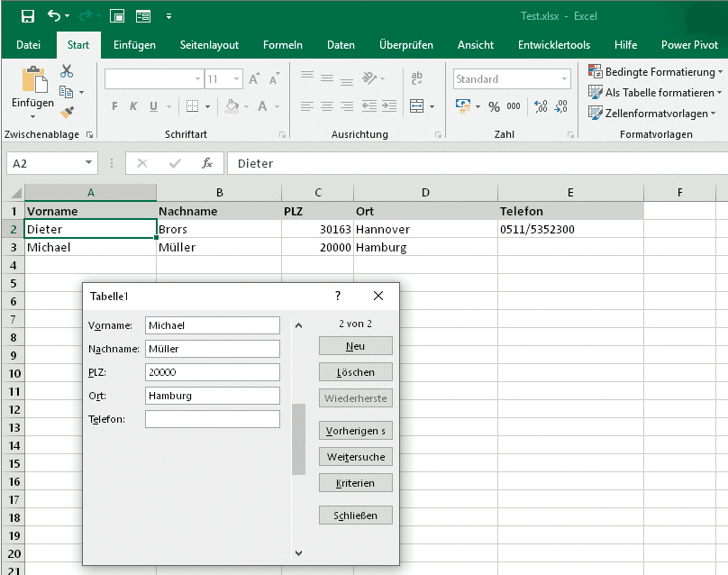Click the Insert Function fx icon

point(206,163)
